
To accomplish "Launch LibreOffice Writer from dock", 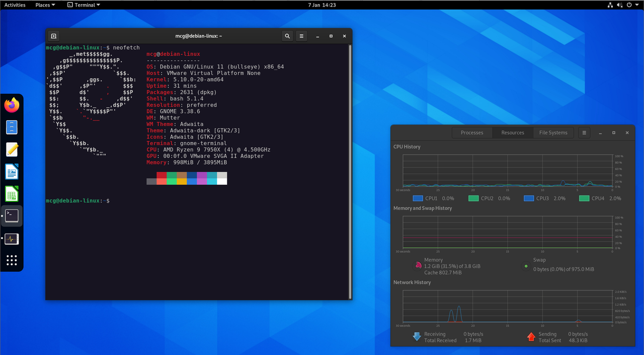I will (12, 172).
